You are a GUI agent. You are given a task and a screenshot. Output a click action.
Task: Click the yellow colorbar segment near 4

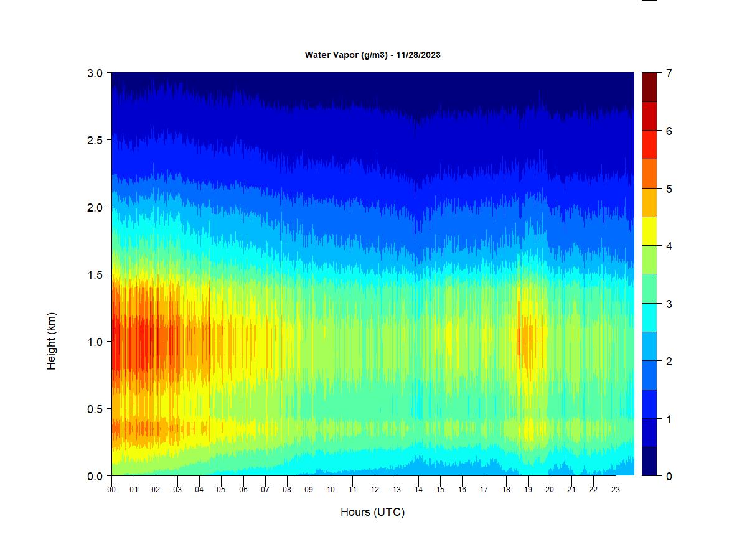pyautogui.click(x=649, y=231)
